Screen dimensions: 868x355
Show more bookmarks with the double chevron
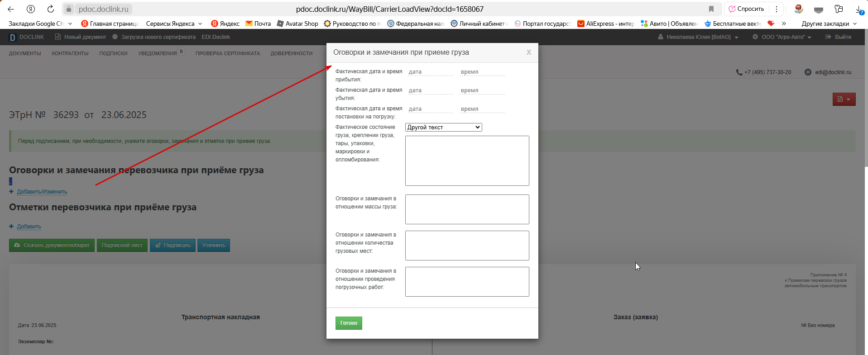click(x=784, y=24)
